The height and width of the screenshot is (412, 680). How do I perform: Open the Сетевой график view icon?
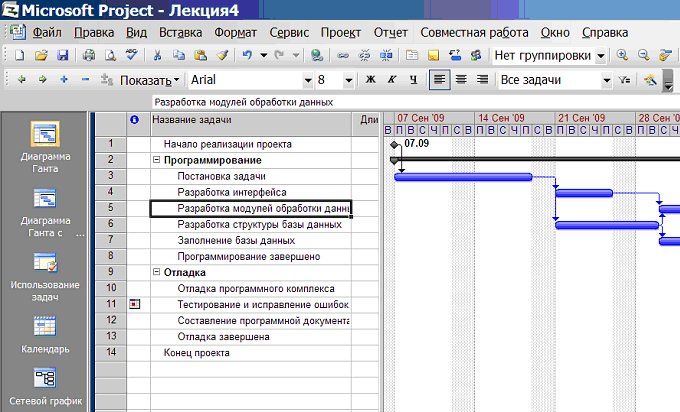45,379
